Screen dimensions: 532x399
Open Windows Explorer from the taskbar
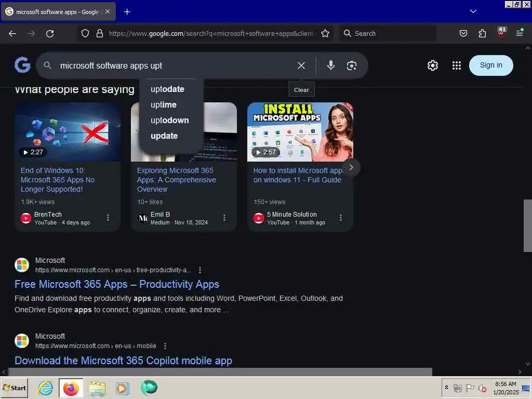97,388
